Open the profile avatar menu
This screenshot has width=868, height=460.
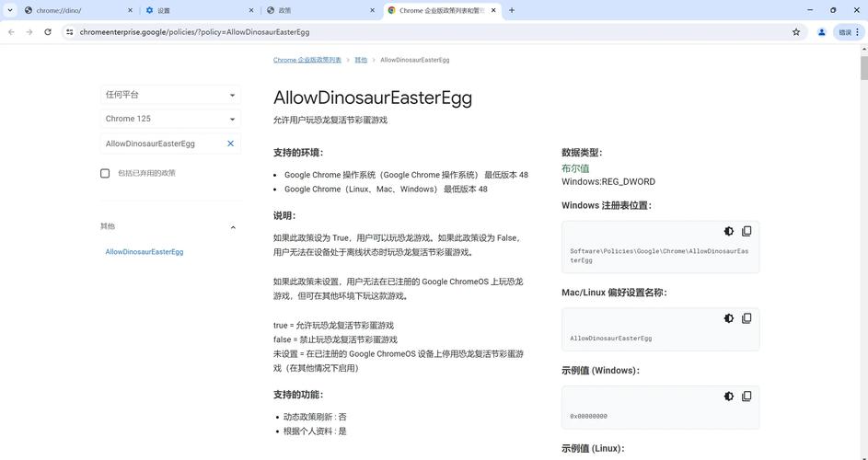click(821, 32)
